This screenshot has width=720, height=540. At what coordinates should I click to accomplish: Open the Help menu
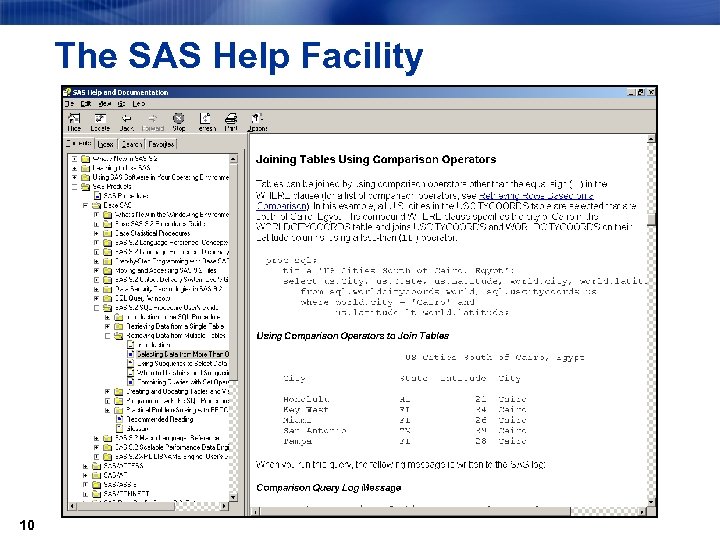[x=139, y=104]
